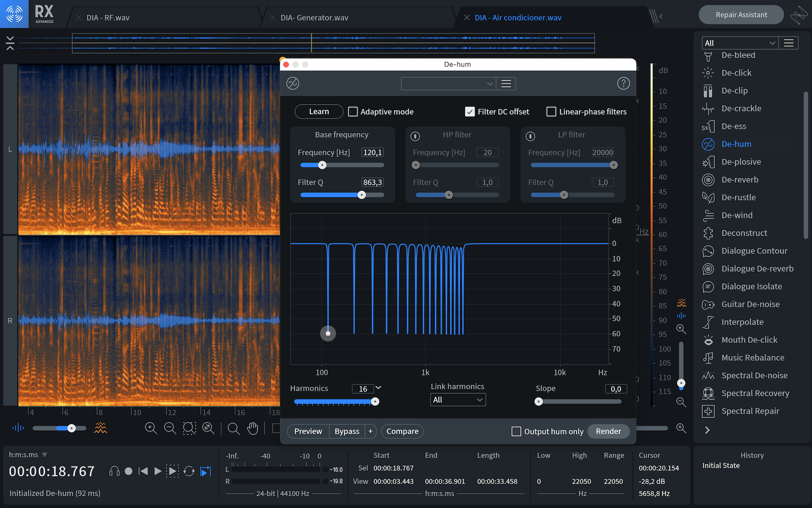Switch to DIA - RF.wav tab
This screenshot has height=508, width=812.
[108, 18]
